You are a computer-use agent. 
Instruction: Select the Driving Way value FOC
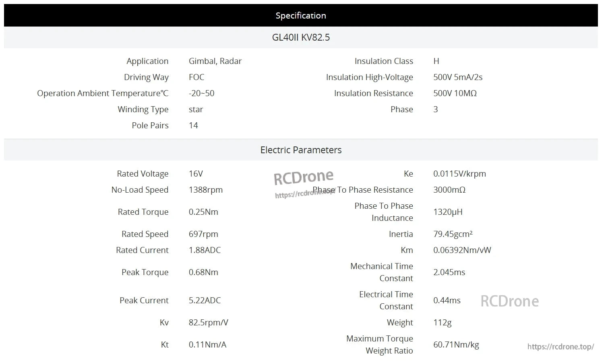click(196, 77)
